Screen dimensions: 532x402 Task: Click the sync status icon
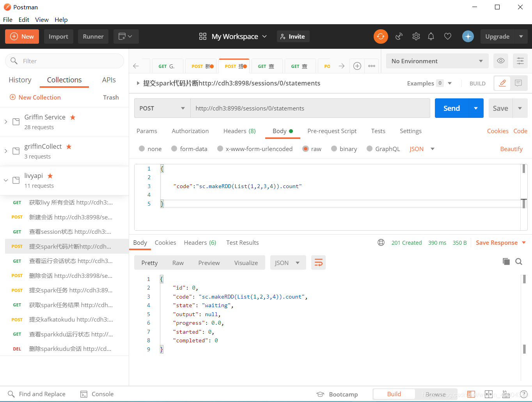381,36
